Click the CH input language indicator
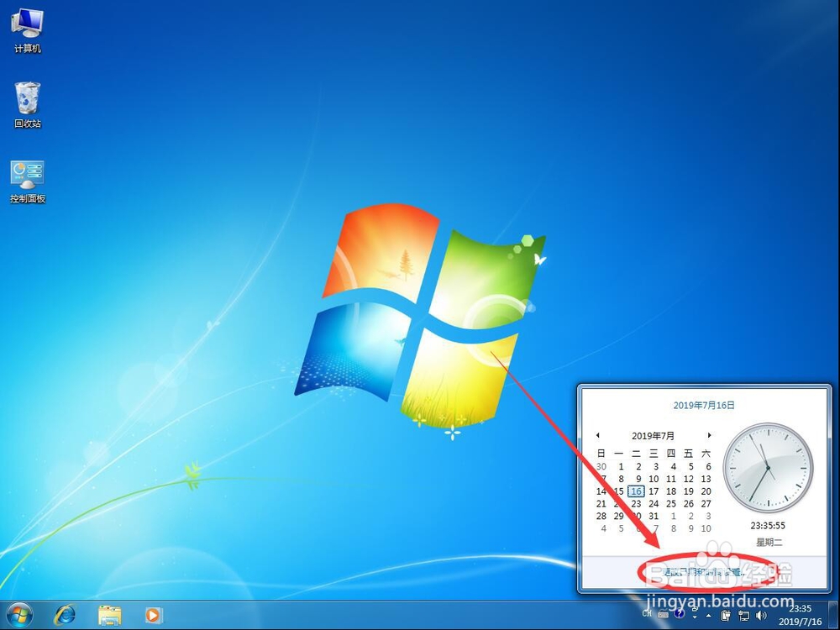The width and height of the screenshot is (840, 630). click(647, 613)
